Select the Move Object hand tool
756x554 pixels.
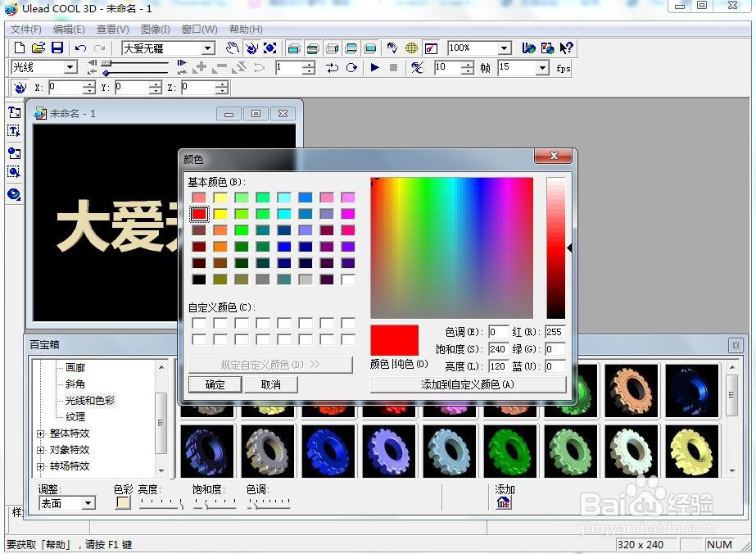[233, 48]
